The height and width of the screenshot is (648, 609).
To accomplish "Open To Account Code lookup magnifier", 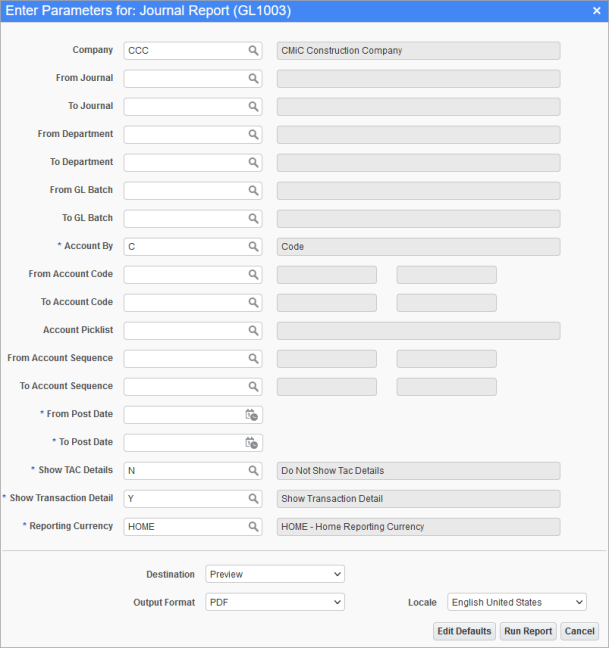I will [253, 303].
